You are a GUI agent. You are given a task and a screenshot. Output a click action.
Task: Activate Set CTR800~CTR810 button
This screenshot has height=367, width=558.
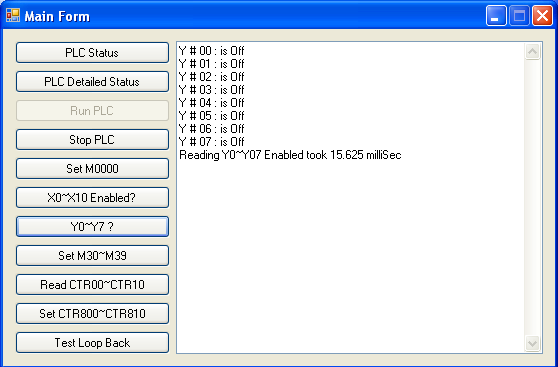[92, 314]
